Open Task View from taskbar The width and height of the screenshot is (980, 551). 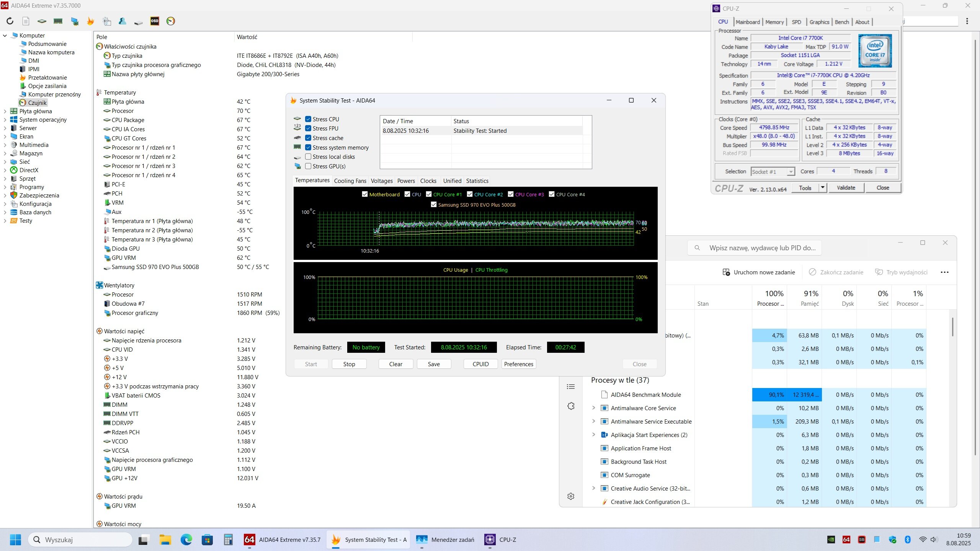click(x=144, y=540)
